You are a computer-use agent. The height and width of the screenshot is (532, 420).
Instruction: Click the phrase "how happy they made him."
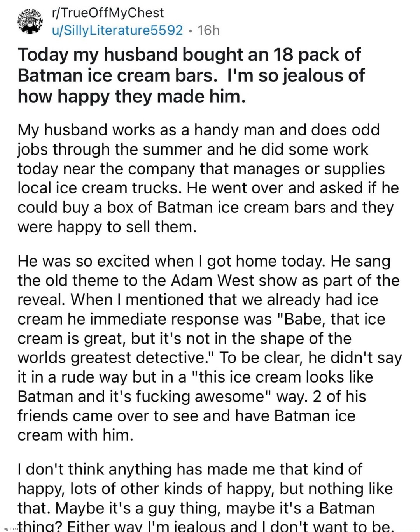[x=131, y=97]
